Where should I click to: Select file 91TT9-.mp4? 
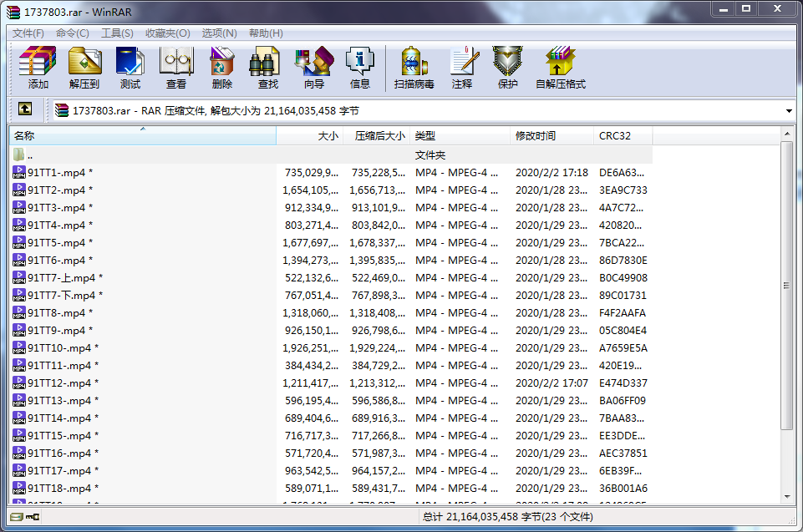click(x=60, y=330)
